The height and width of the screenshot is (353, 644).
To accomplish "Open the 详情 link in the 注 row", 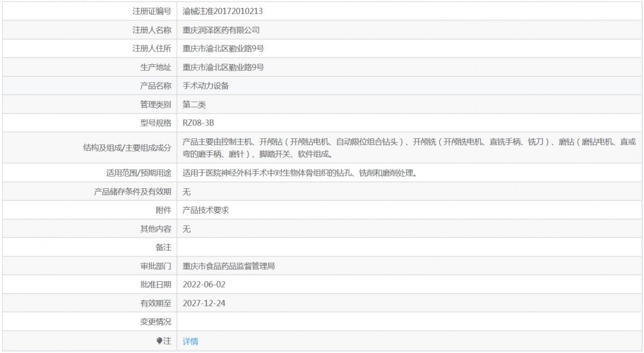I will coord(191,341).
